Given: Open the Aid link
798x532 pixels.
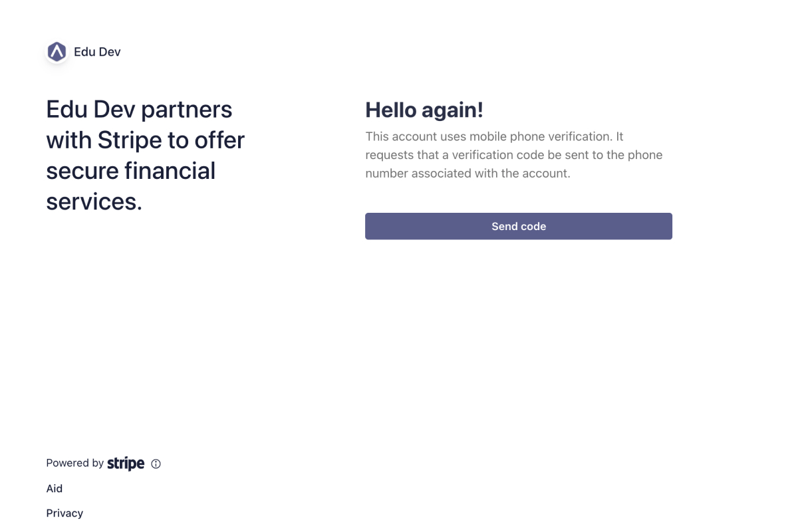Looking at the screenshot, I should [55, 489].
